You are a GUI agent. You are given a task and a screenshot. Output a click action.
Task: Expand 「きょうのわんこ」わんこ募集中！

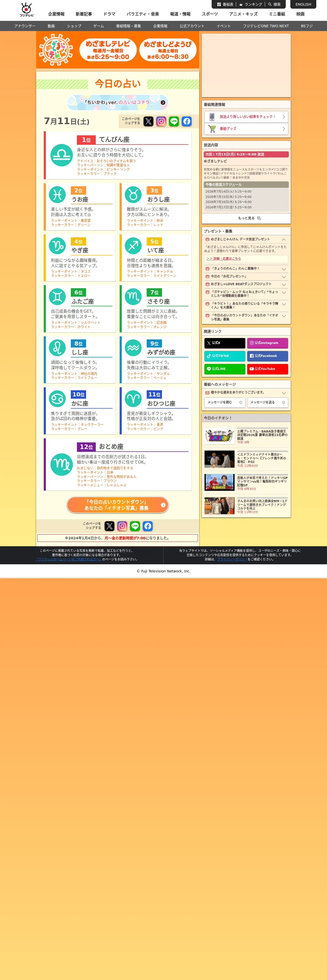[x=246, y=269]
